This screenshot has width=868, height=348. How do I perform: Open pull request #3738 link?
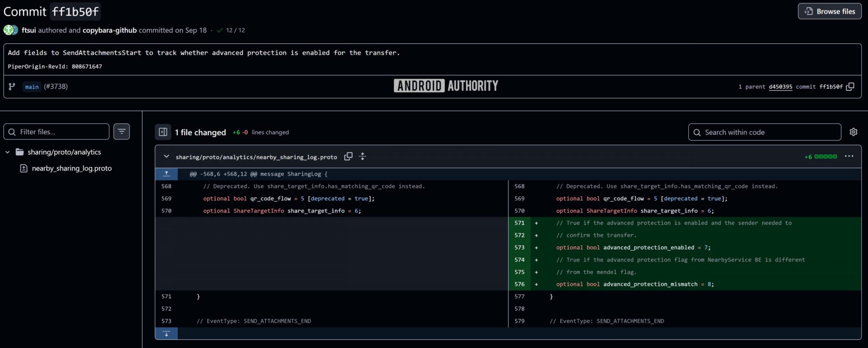click(56, 86)
